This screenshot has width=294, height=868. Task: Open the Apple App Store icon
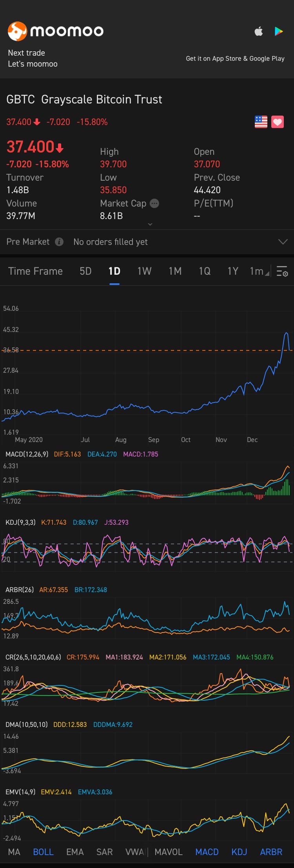tap(259, 31)
